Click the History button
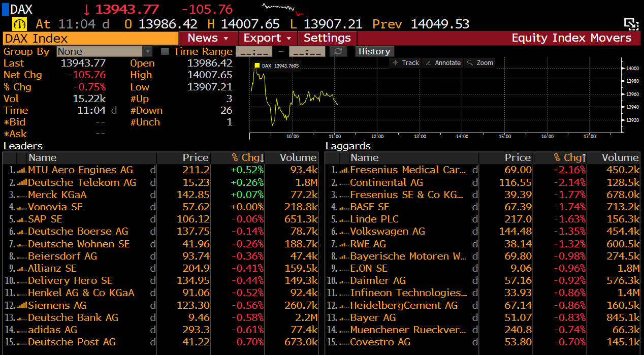 point(374,51)
